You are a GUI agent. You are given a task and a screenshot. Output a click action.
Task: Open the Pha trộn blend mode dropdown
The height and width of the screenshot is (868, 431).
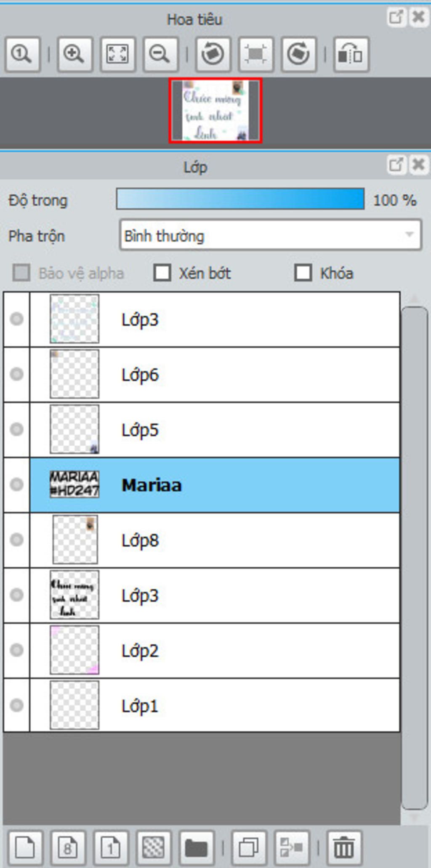tap(270, 236)
